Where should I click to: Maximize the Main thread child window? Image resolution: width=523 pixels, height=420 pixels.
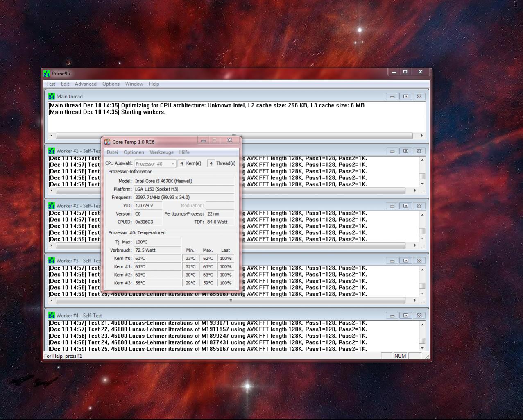coord(406,97)
